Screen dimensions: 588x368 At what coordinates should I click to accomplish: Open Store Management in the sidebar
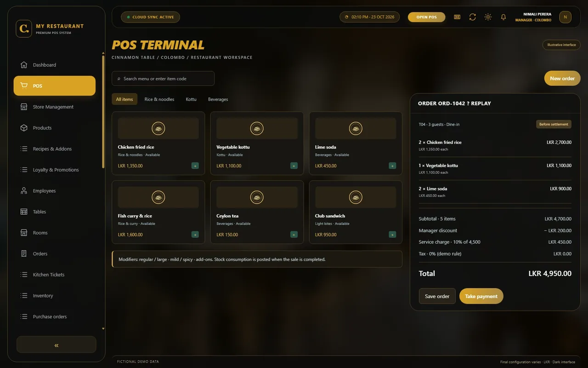click(55, 107)
